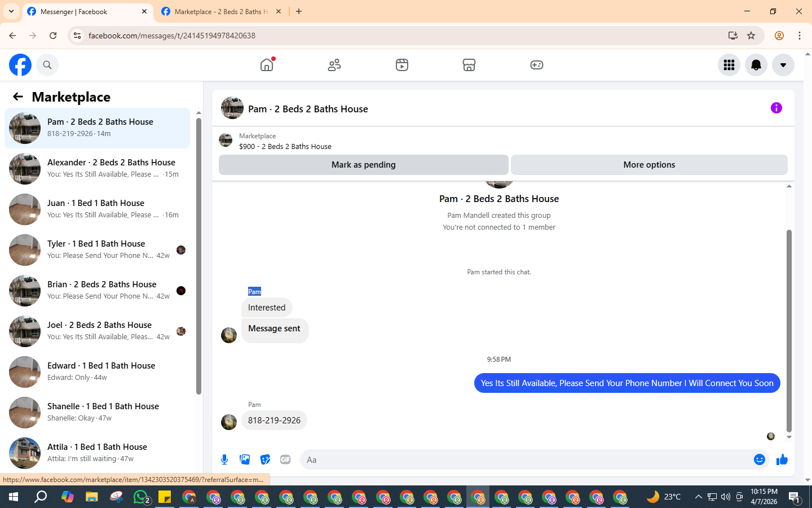Open the Video icon in top navigation

402,65
